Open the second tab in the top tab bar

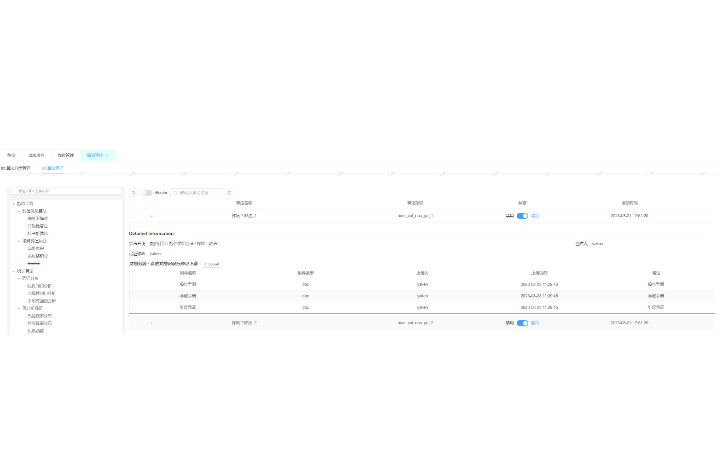[x=36, y=155]
